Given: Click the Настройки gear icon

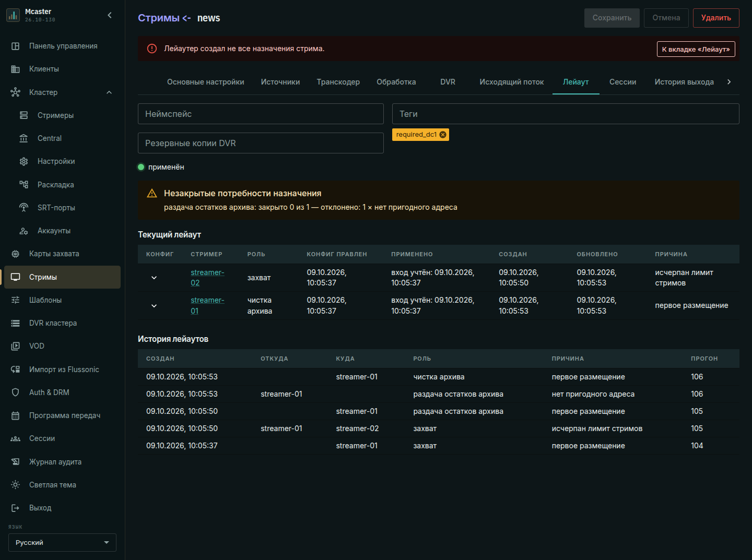Looking at the screenshot, I should tap(24, 161).
